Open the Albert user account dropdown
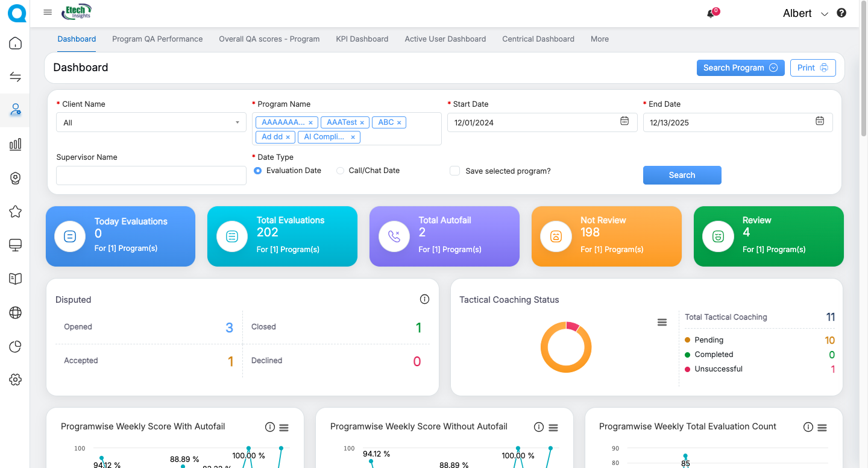This screenshot has width=868, height=468. pyautogui.click(x=805, y=13)
